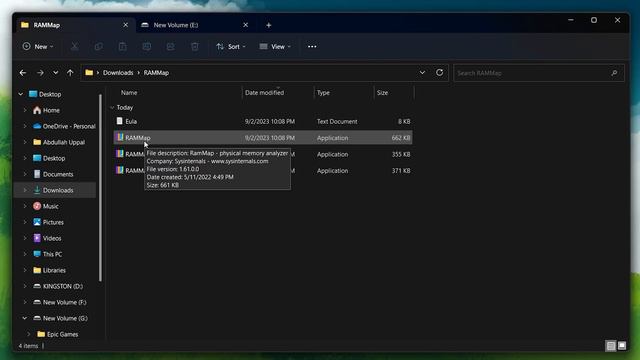
Task: Click the icon of the 371 KB application
Action: pos(120,170)
